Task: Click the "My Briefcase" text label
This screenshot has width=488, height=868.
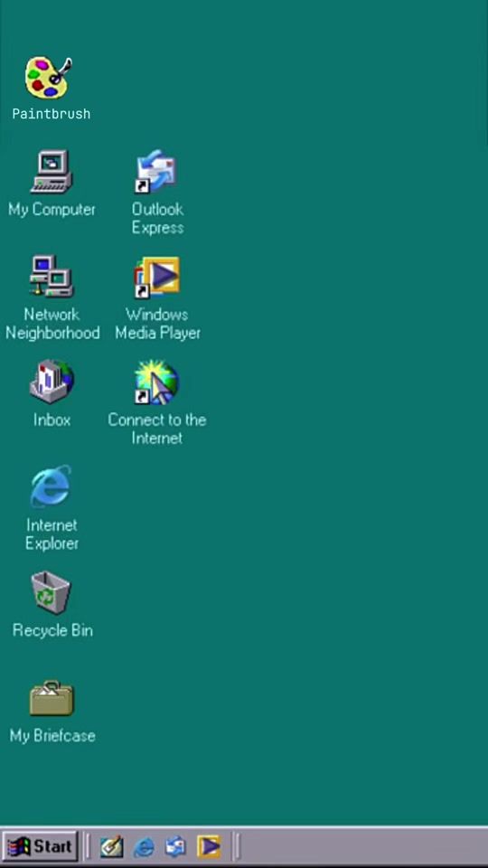Action: (52, 736)
